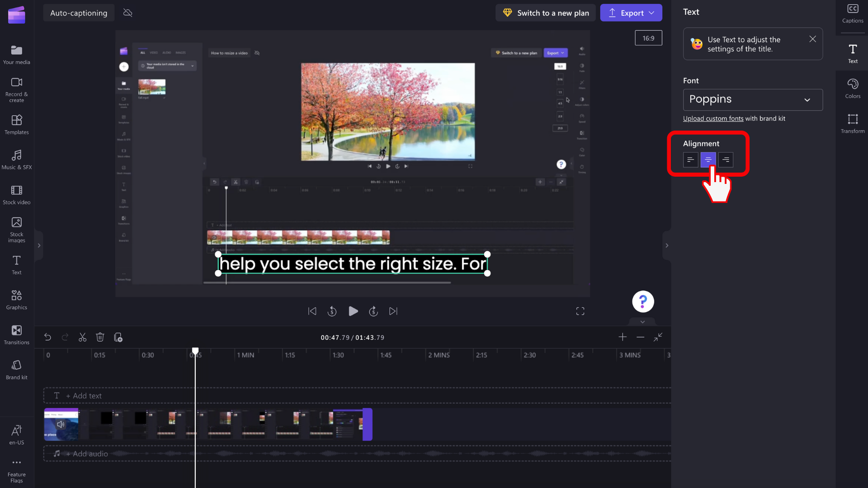The image size is (868, 488).
Task: Open the Brand kit panel
Action: point(17,370)
